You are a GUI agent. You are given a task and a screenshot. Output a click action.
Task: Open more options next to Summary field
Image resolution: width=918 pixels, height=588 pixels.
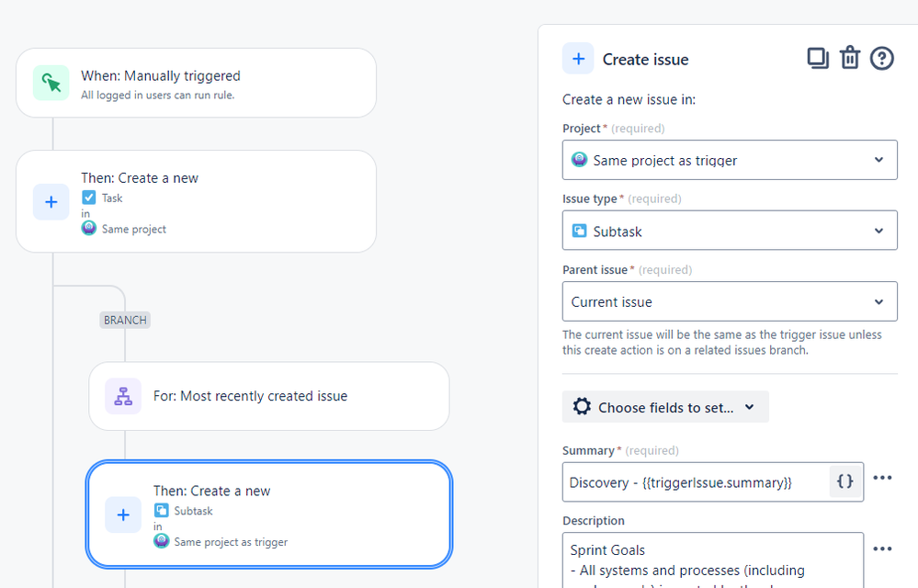click(882, 478)
